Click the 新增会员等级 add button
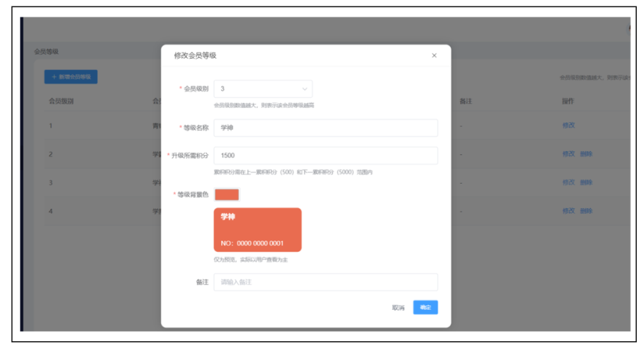 (x=71, y=77)
